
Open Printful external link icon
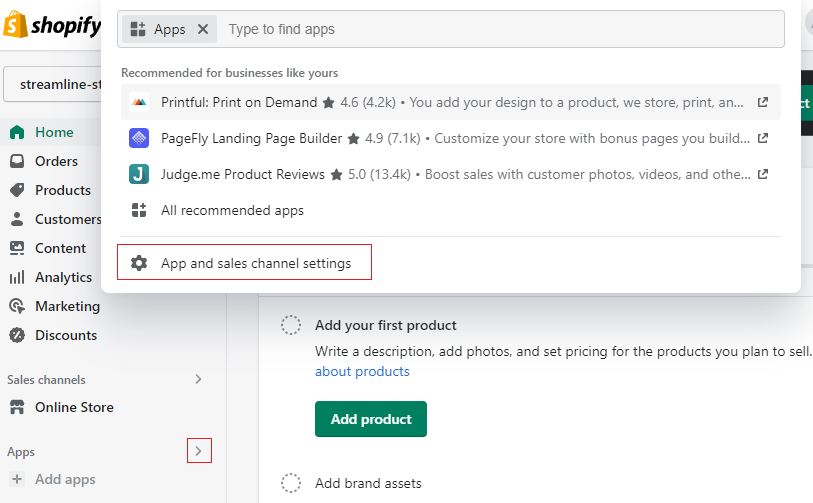tap(763, 102)
